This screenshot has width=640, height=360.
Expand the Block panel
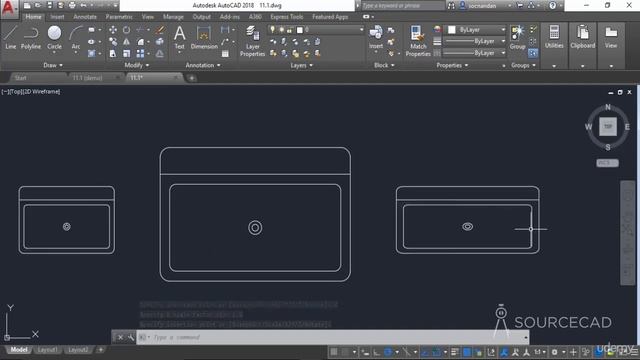pos(384,65)
